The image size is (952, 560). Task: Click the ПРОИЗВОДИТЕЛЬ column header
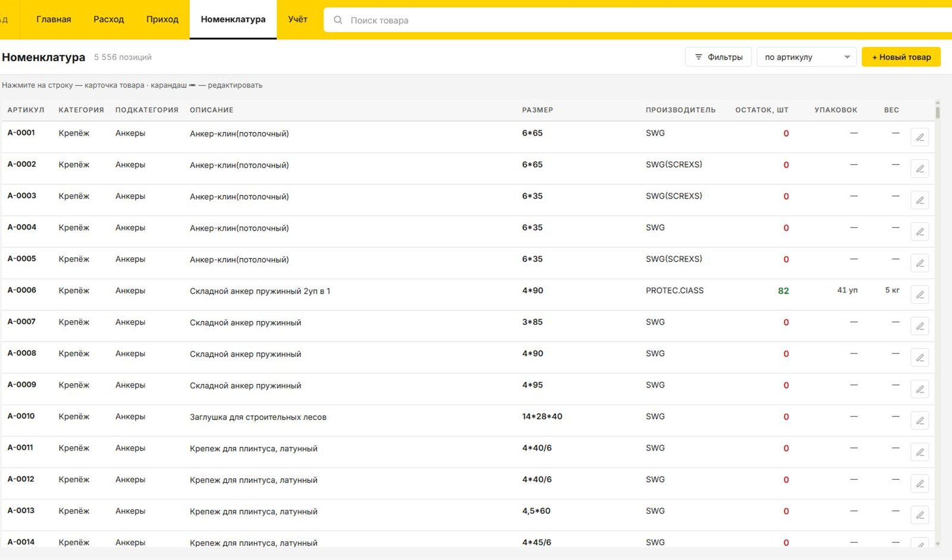click(x=681, y=110)
